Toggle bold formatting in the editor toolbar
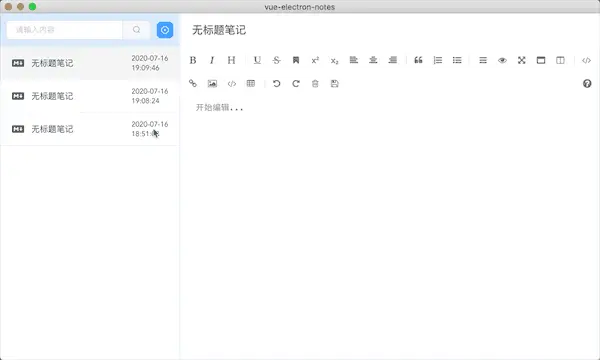Viewport: 600px width, 360px height. point(193,60)
